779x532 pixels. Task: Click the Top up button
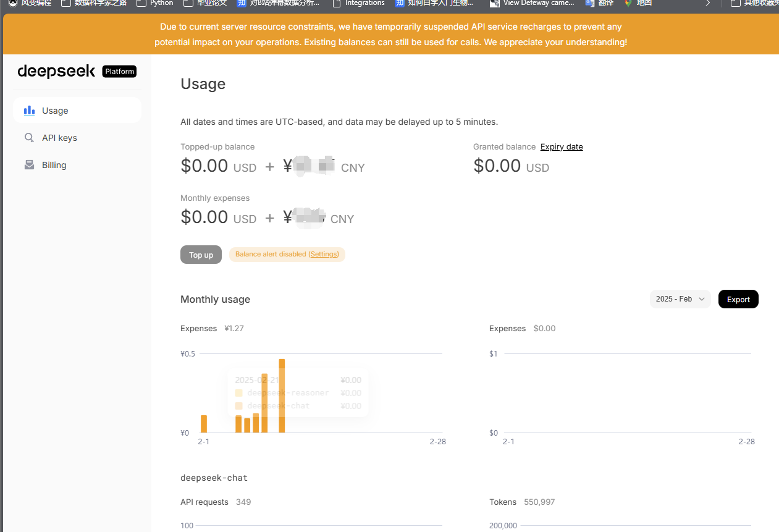pyautogui.click(x=201, y=255)
